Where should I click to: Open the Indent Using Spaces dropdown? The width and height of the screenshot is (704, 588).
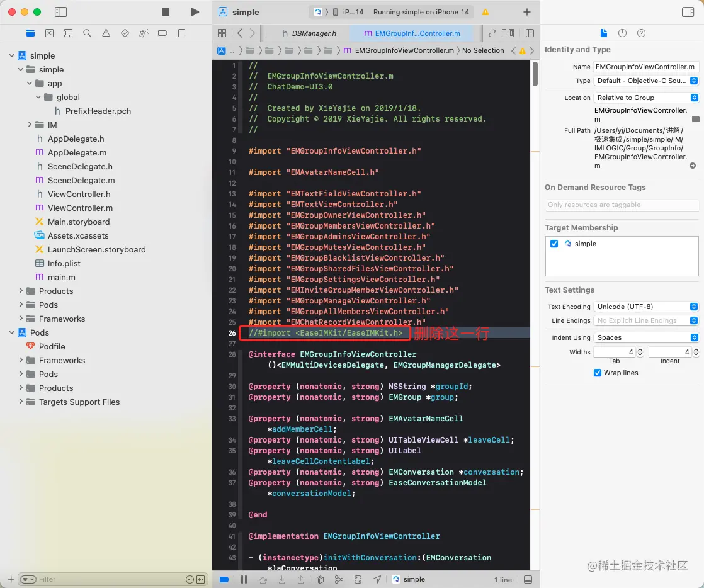coord(646,337)
